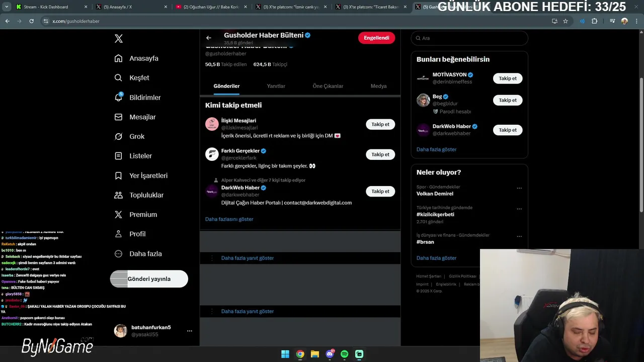Screen dimensions: 644x362
Task: Open Chrome profile avatar in toolbar
Action: pyautogui.click(x=624, y=21)
